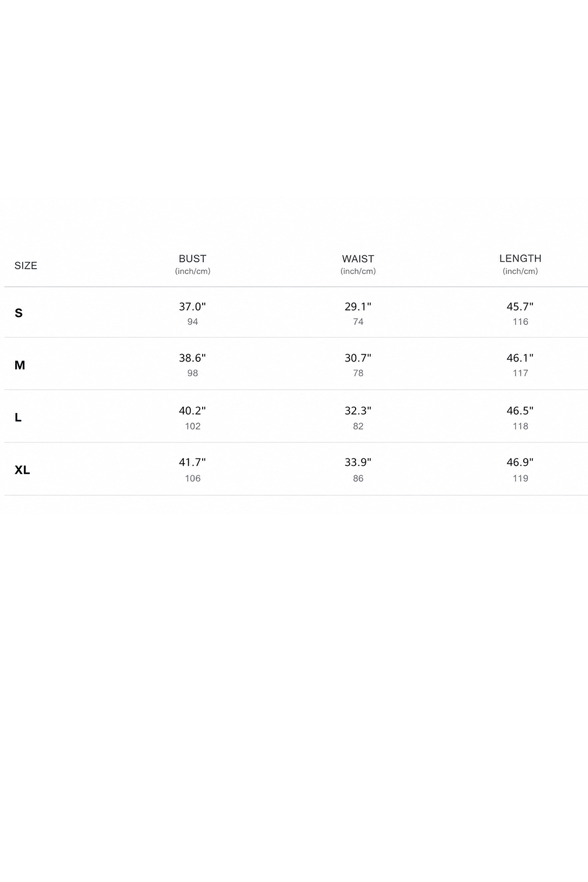588x882 pixels.
Task: Click the 29.1" waist measurement
Action: (x=358, y=306)
